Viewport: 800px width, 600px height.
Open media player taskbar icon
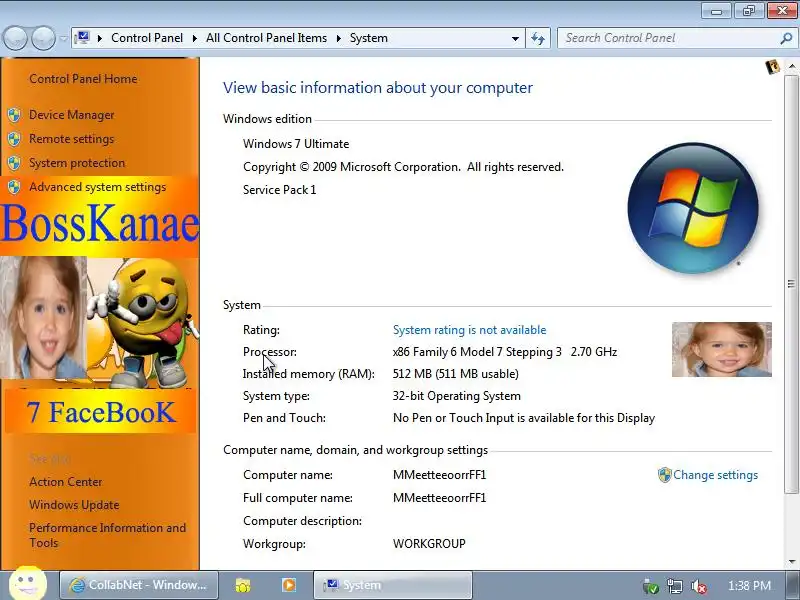coord(288,585)
